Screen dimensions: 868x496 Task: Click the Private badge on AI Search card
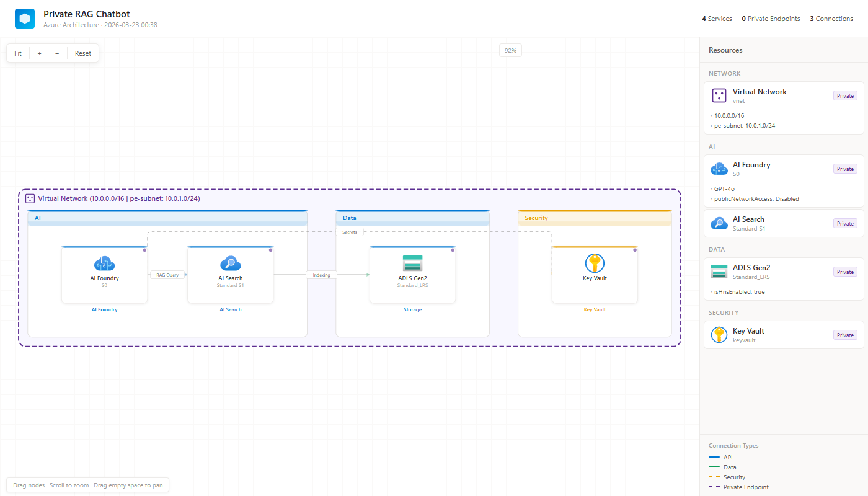click(845, 223)
